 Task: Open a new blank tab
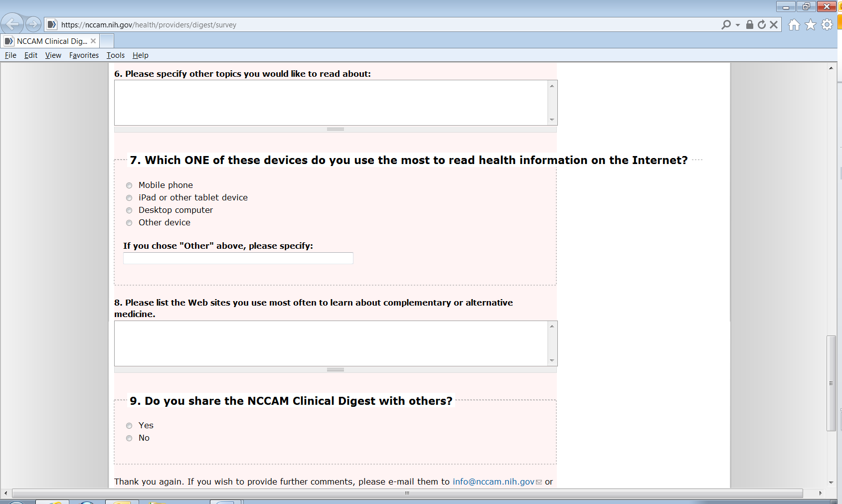pos(107,41)
